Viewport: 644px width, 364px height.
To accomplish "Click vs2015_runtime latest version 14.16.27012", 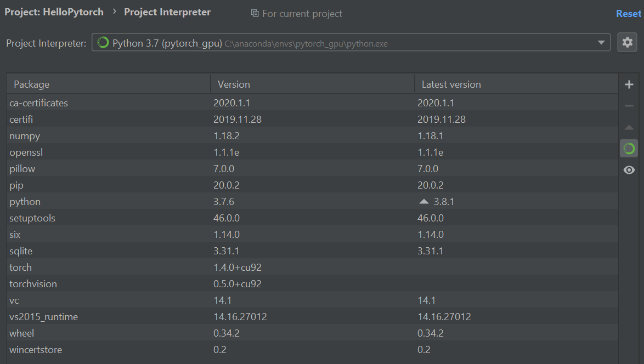I will tap(444, 316).
